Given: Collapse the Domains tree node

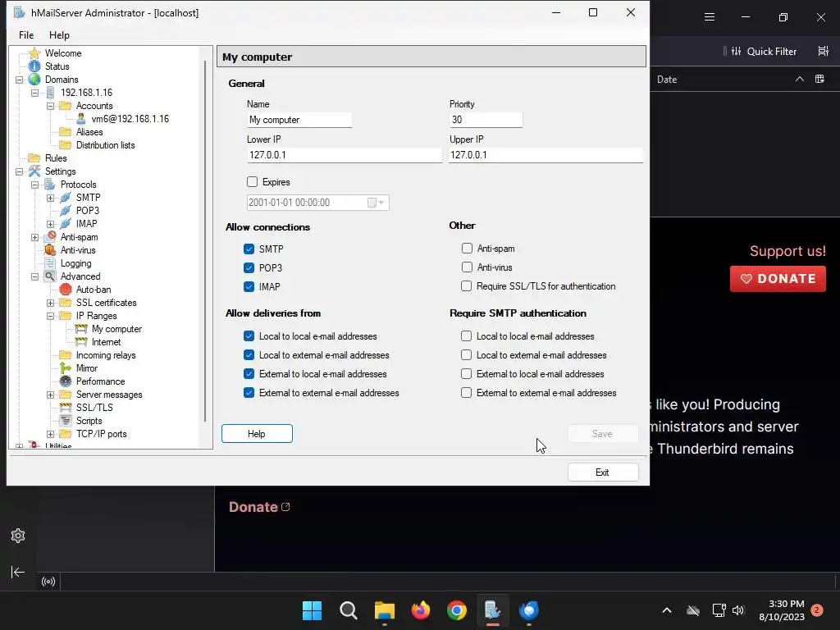Looking at the screenshot, I should tap(20, 80).
